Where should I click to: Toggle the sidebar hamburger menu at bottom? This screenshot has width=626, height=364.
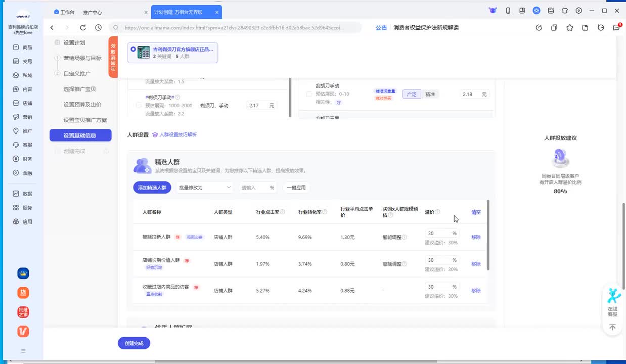pos(23,350)
